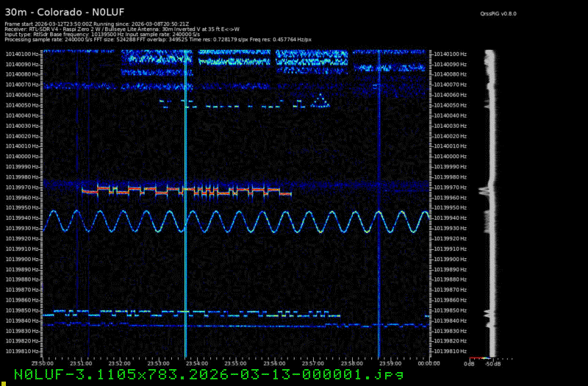Click the 30m - Colorado - N0LUF title
588x386 pixels.
click(65, 11)
